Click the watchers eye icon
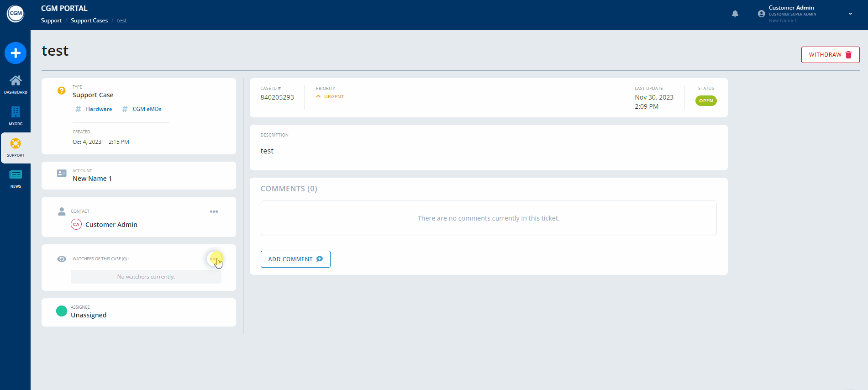Screen dimensions: 868x390 pos(62,259)
